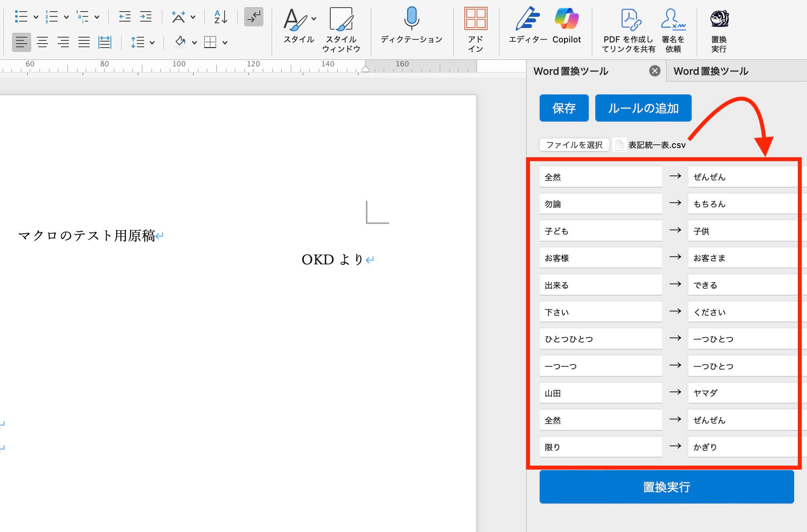Screen dimensions: 807x532
Task: Click the shading paint bucket icon
Action: point(180,42)
